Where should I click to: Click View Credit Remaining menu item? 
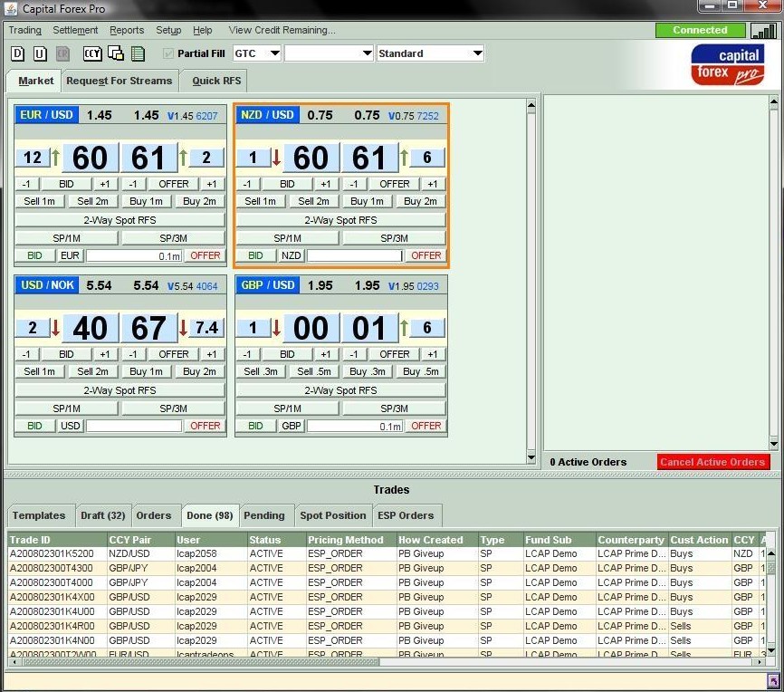282,30
